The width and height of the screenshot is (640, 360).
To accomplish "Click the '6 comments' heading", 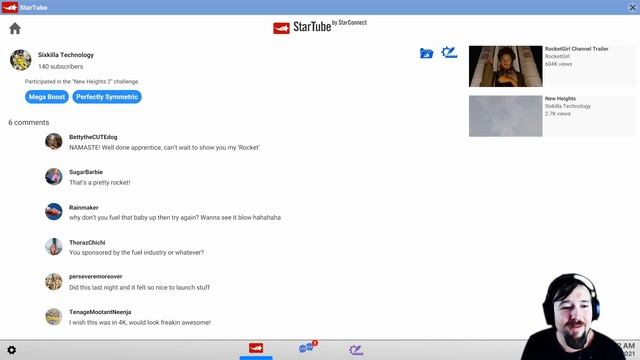I will (29, 122).
